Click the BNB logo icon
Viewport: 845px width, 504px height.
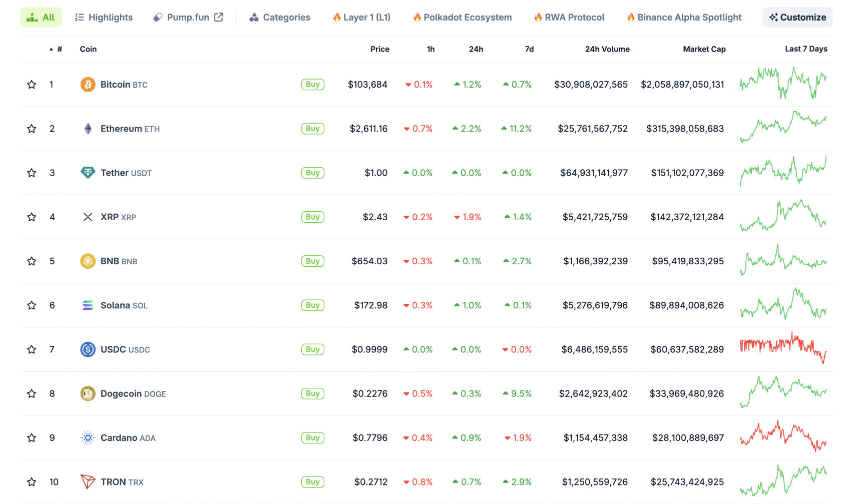(88, 261)
